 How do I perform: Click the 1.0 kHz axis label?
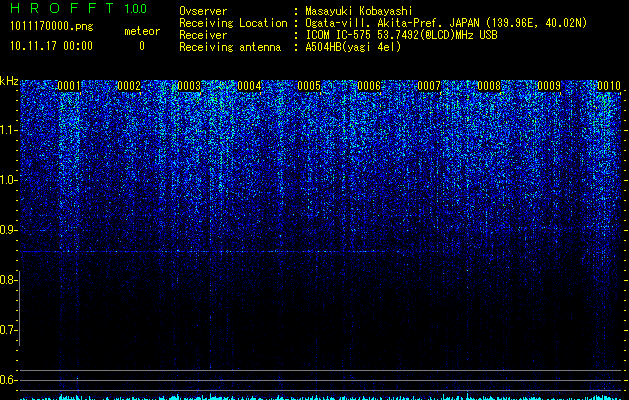coord(9,180)
